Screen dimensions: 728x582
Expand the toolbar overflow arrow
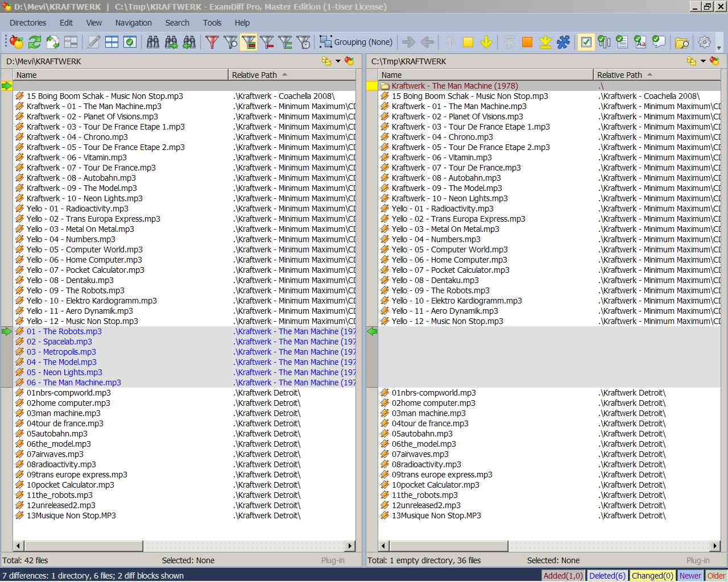pyautogui.click(x=719, y=47)
